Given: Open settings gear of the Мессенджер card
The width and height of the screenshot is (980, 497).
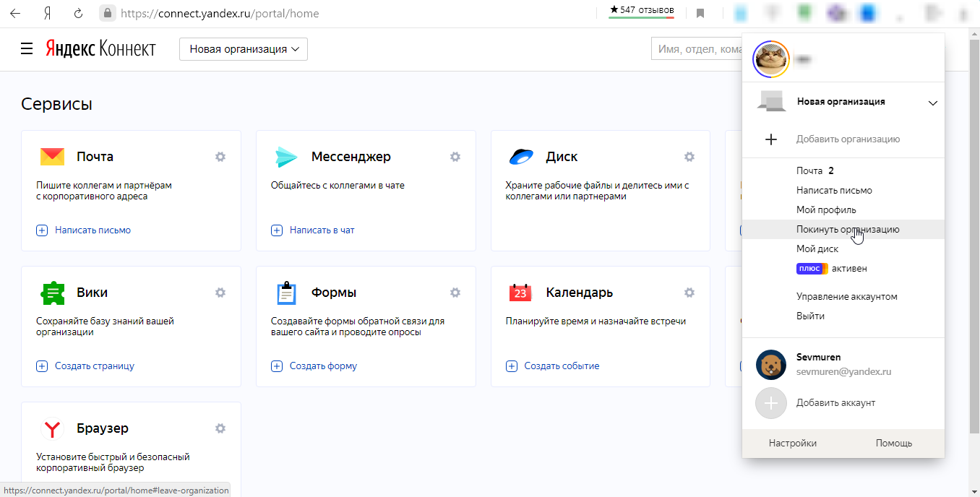Looking at the screenshot, I should [x=455, y=157].
